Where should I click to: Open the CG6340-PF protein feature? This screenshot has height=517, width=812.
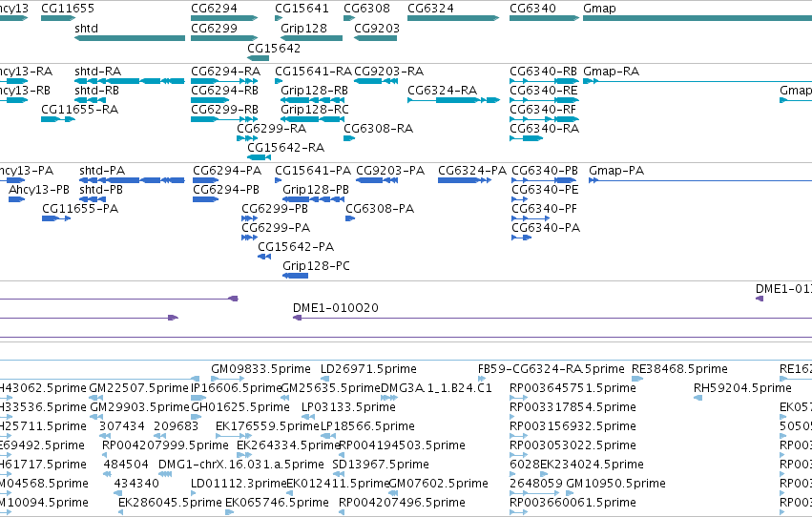[531, 218]
